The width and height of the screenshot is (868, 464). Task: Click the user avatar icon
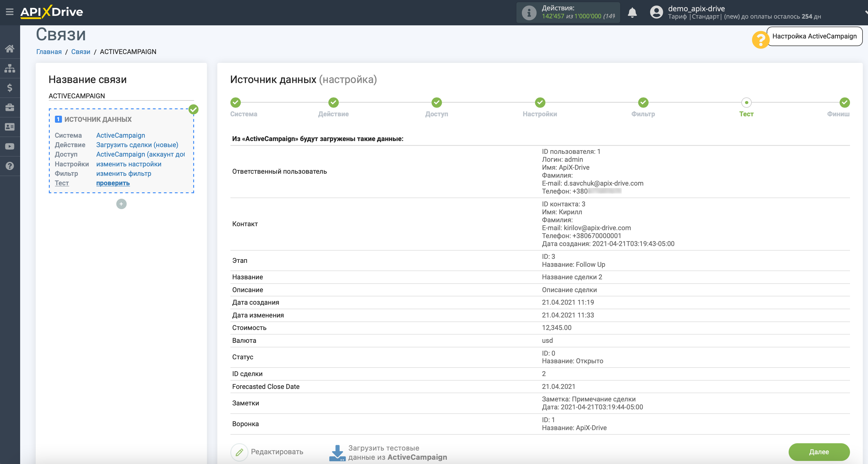pos(656,13)
